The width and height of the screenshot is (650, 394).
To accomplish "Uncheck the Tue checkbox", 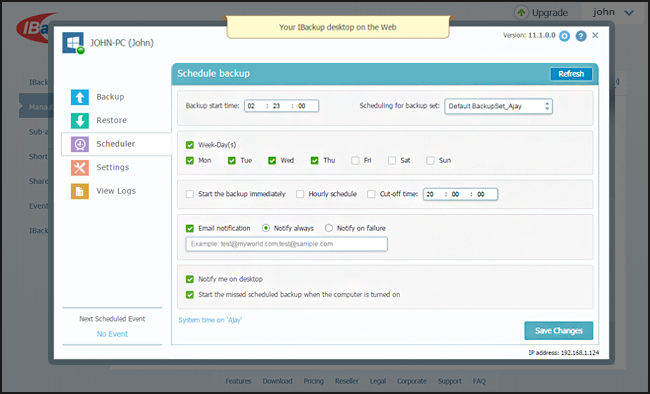I will [232, 161].
